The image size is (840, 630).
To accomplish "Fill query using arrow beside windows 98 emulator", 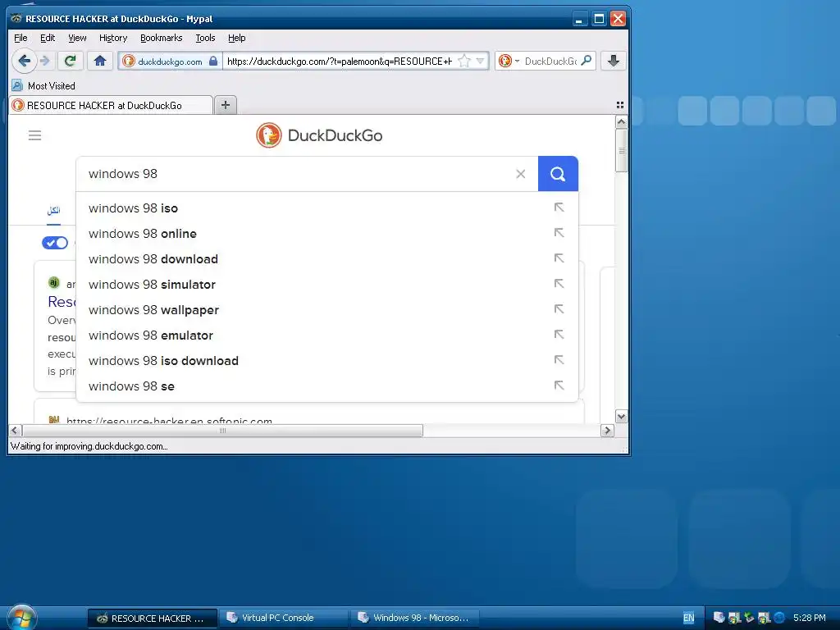I will coord(559,335).
